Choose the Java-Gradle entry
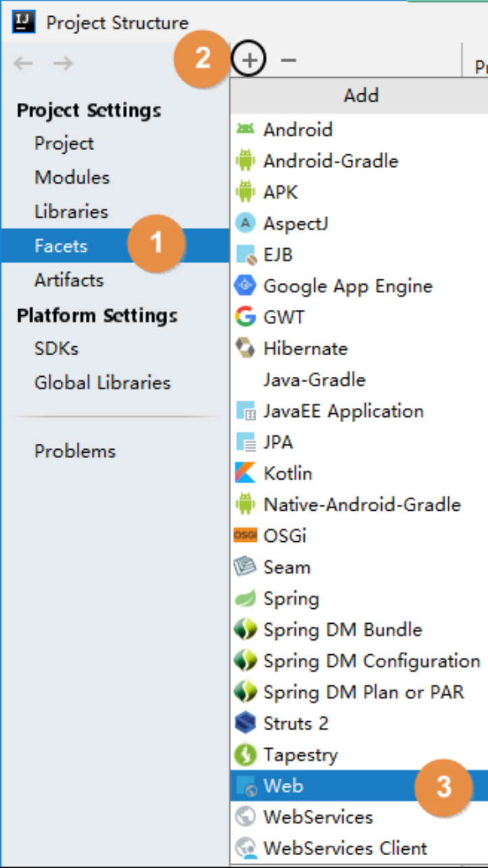Screen dimensions: 488x868 click(x=314, y=380)
